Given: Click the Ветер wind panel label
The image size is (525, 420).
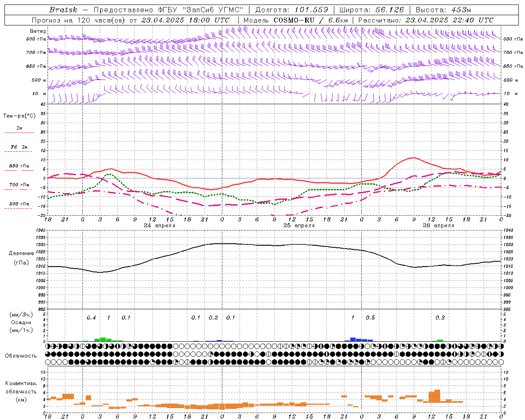Looking at the screenshot, I should (38, 31).
